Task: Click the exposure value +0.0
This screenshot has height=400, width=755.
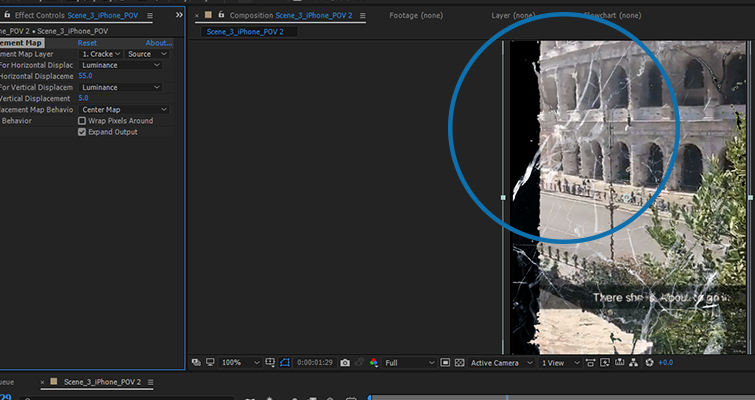Action: [x=665, y=362]
